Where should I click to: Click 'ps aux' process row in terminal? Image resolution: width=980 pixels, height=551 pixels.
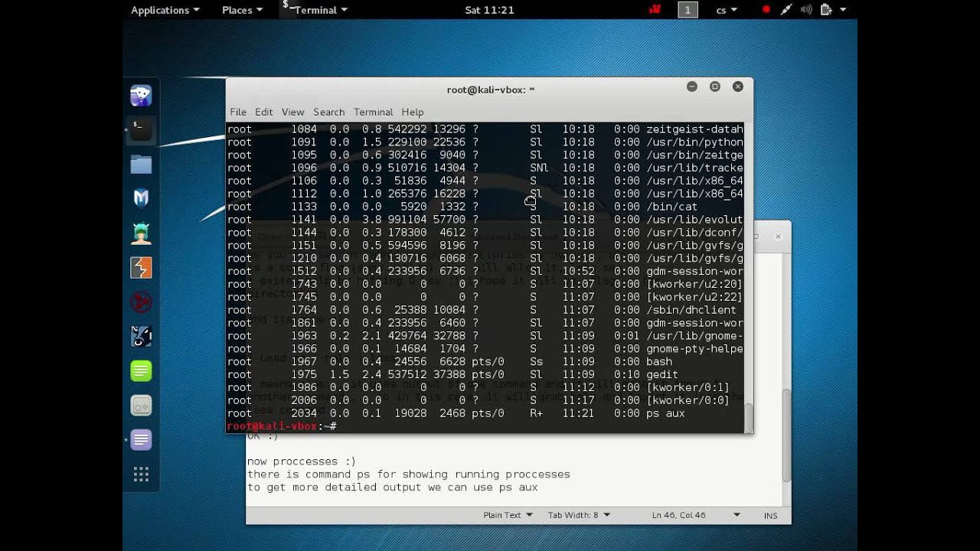click(x=485, y=413)
